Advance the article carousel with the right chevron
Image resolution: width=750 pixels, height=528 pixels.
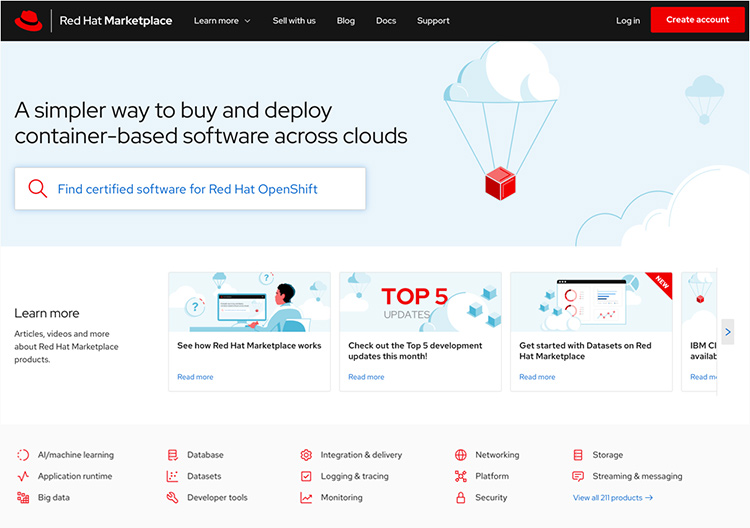click(728, 331)
